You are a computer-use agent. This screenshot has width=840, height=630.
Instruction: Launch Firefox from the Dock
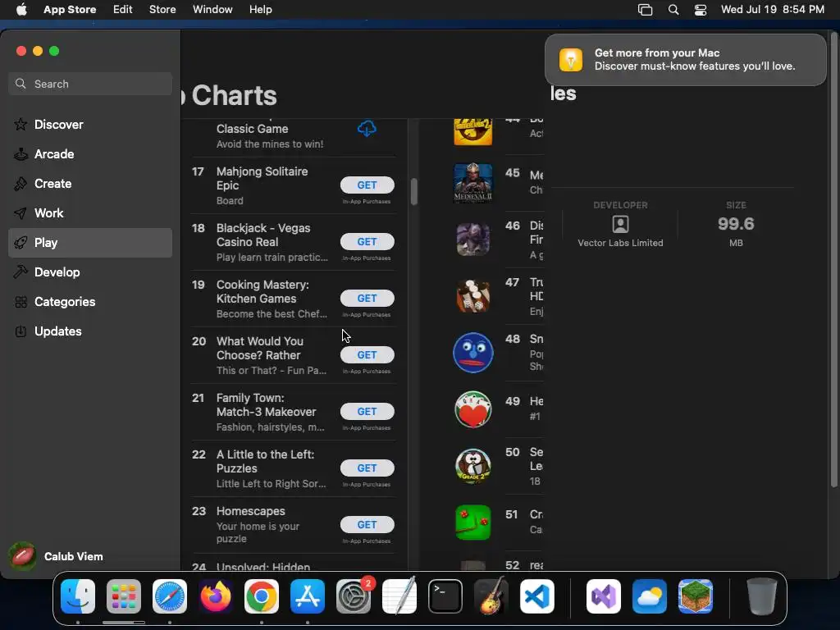pos(216,596)
